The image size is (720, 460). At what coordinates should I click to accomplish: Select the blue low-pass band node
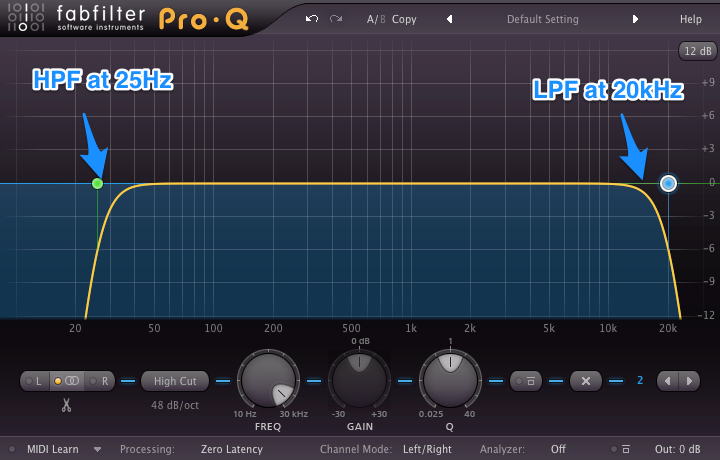coord(668,184)
